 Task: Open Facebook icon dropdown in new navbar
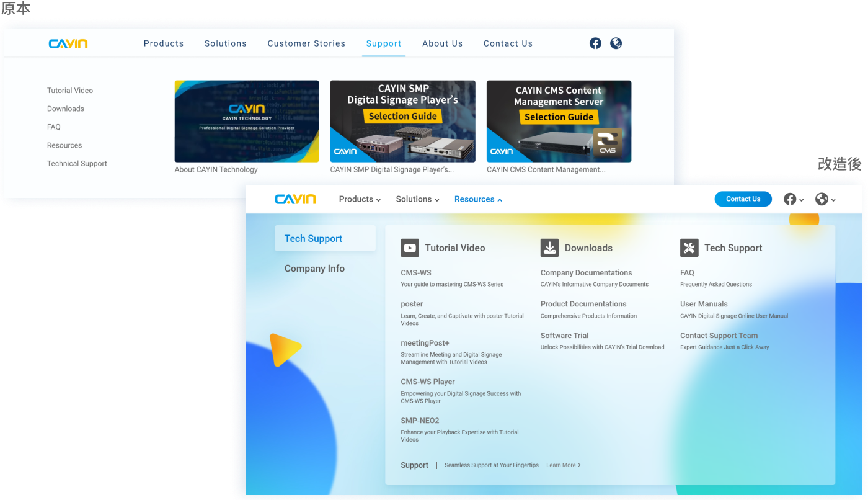(x=794, y=199)
